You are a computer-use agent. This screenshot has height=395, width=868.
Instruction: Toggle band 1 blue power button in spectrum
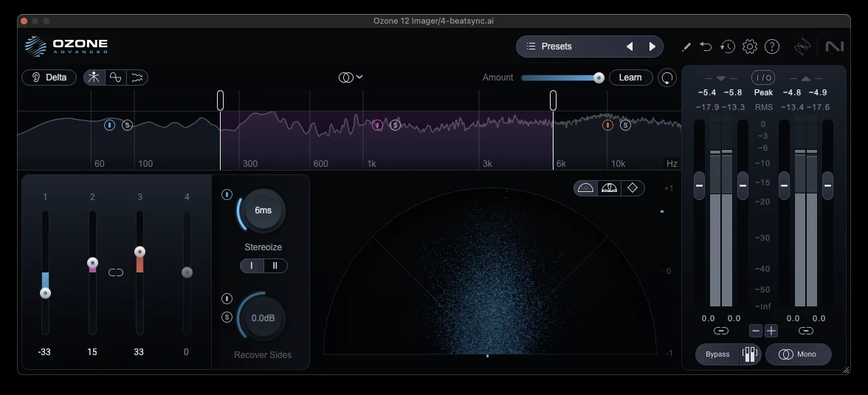coord(109,126)
